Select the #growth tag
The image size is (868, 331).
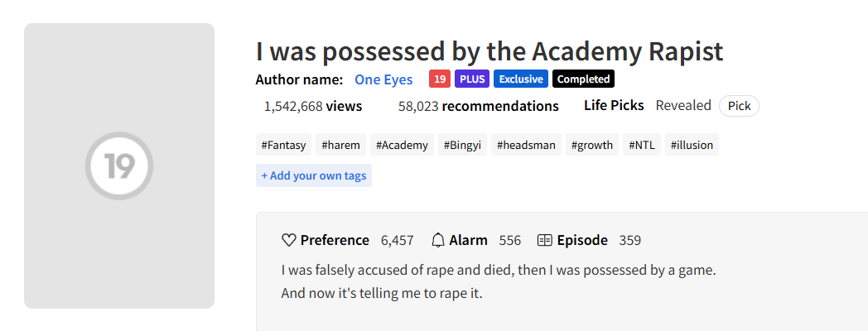tap(591, 145)
